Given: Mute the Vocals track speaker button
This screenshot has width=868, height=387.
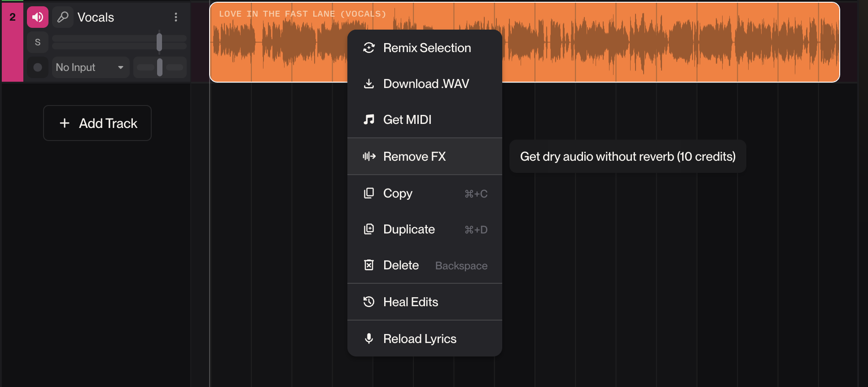Looking at the screenshot, I should click(38, 17).
